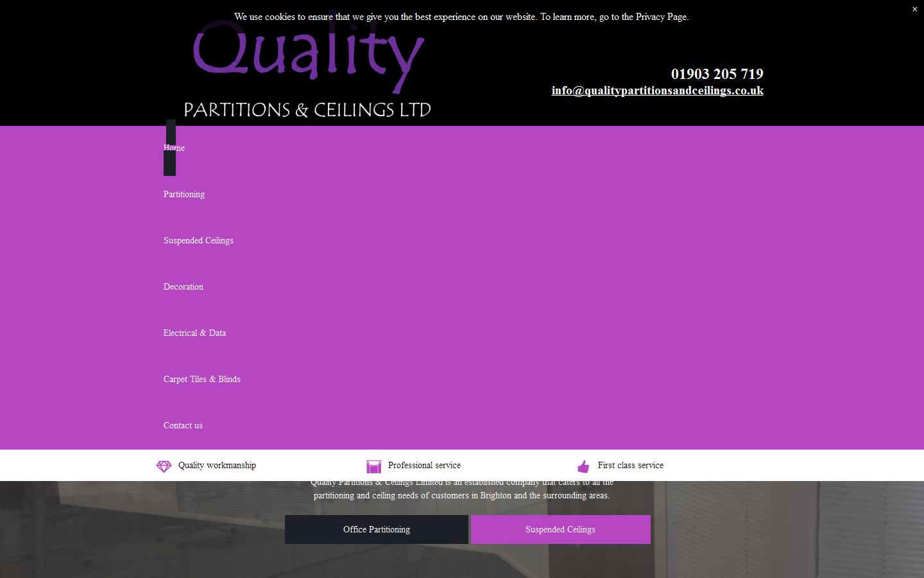Navigate to the Suspended Ceilings menu entry
This screenshot has height=578, width=924.
pos(198,240)
